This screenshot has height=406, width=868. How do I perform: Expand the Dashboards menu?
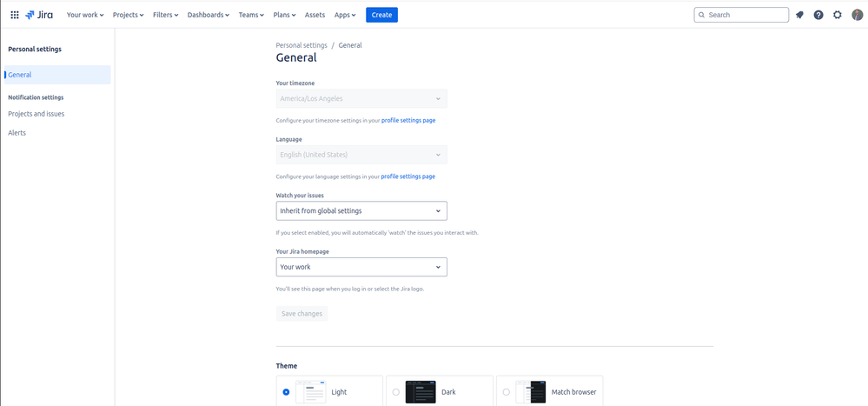(x=209, y=15)
